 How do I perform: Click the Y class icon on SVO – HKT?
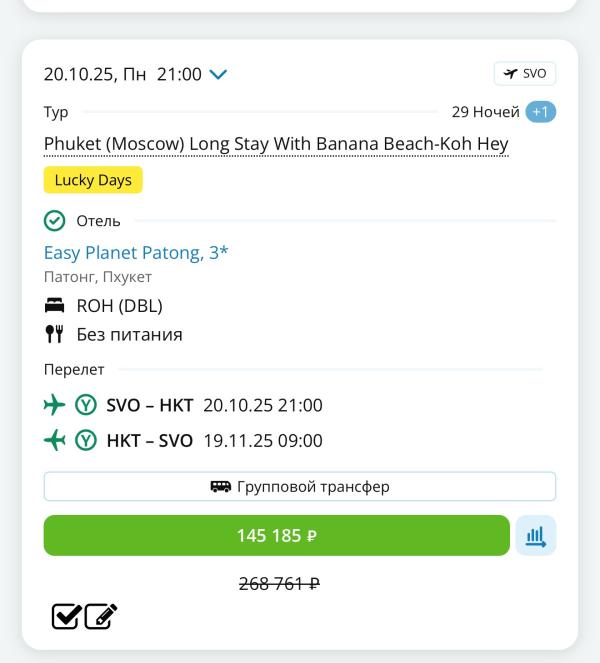click(x=85, y=405)
